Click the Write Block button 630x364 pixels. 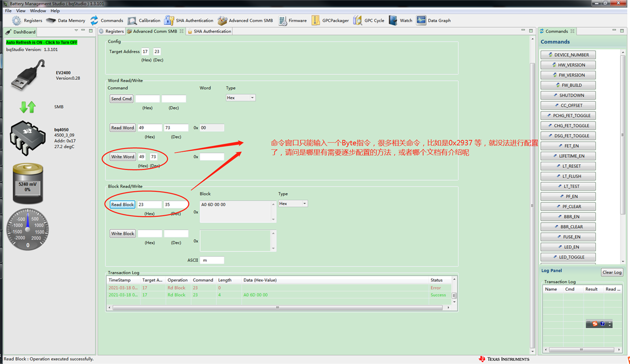pos(123,233)
